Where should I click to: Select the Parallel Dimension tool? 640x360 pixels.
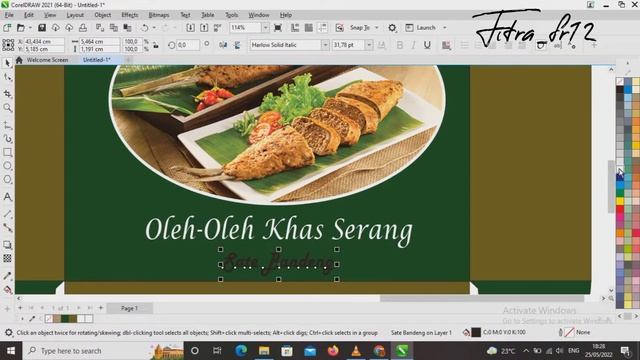tap(7, 214)
